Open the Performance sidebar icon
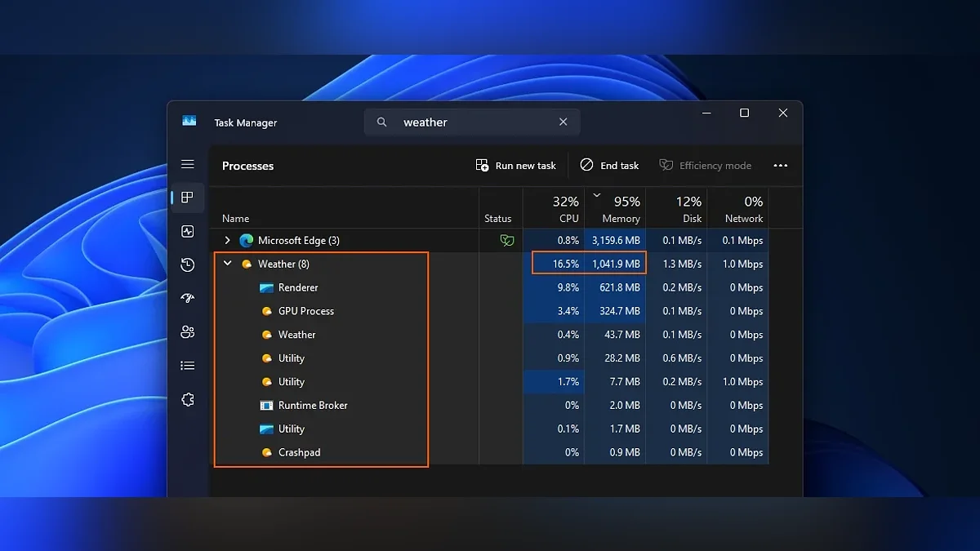This screenshot has height=551, width=980. 188,232
